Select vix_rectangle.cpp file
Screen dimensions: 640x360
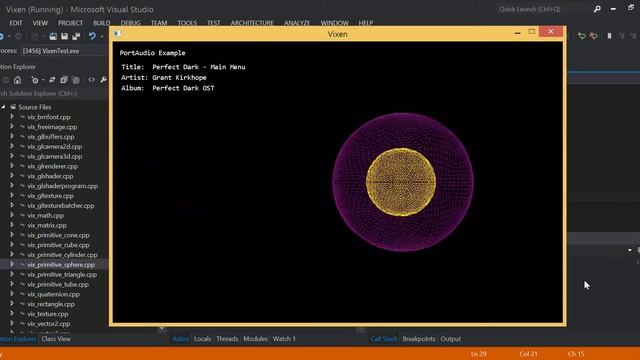51,304
